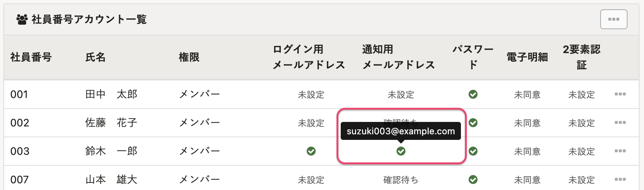
Task: Open row actions menu for employee 002
Action: pyautogui.click(x=620, y=123)
